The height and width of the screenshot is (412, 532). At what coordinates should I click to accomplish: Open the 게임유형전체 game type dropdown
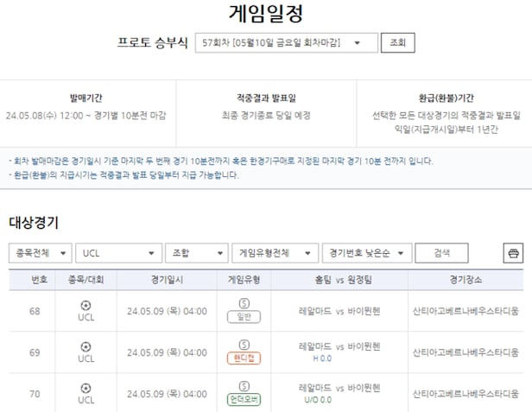click(x=273, y=253)
